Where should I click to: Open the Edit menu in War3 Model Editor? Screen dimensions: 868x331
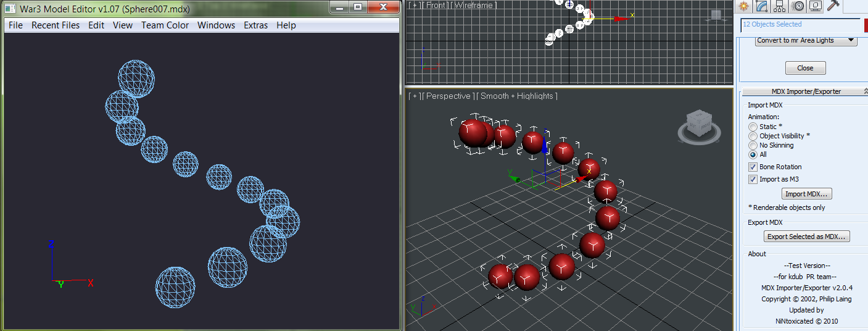[x=96, y=25]
